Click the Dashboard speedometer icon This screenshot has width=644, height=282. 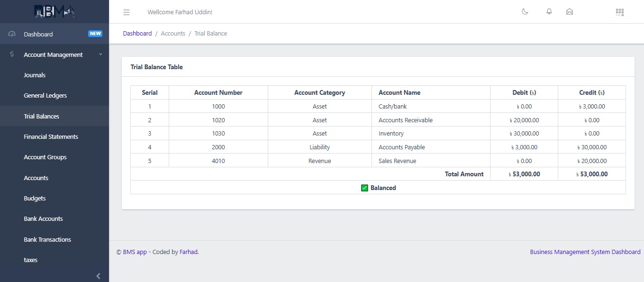click(x=12, y=34)
